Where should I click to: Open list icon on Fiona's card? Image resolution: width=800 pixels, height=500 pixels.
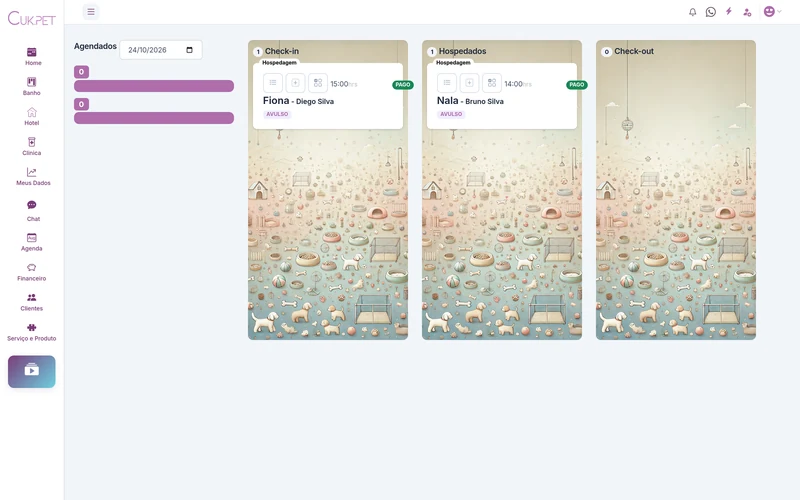pyautogui.click(x=273, y=83)
